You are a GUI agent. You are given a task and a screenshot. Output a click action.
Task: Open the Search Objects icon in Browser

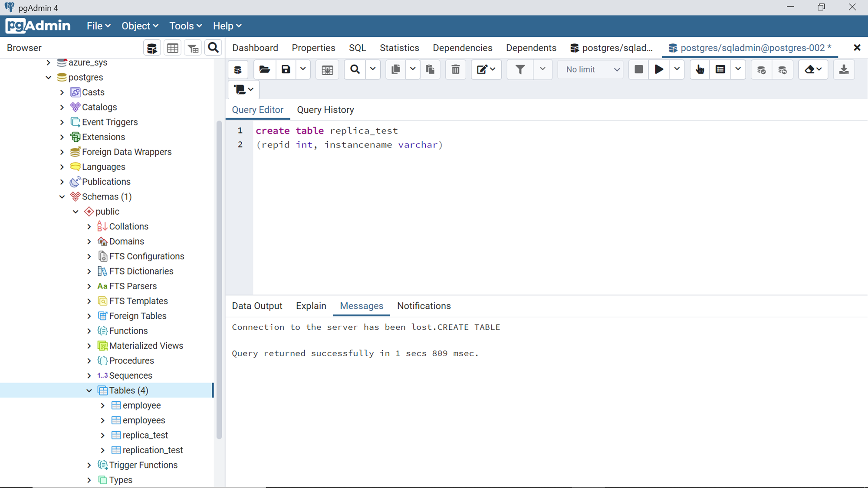point(213,48)
